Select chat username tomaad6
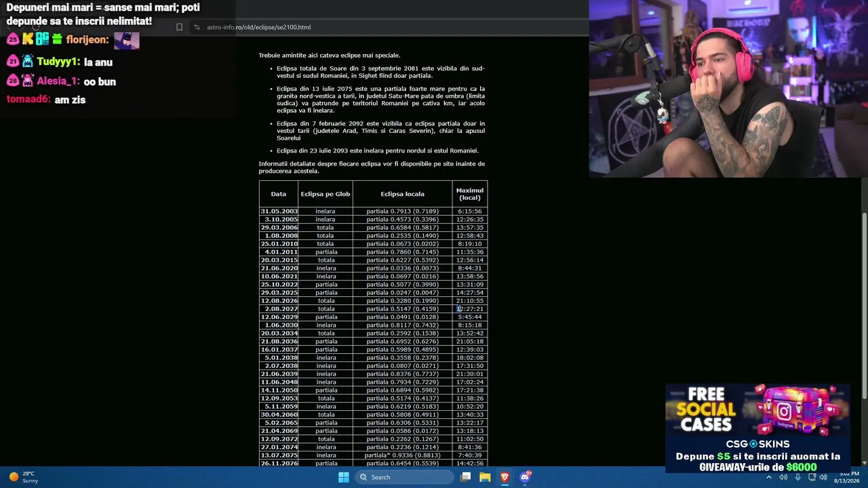Viewport: 868px width, 488px height. [x=28, y=100]
